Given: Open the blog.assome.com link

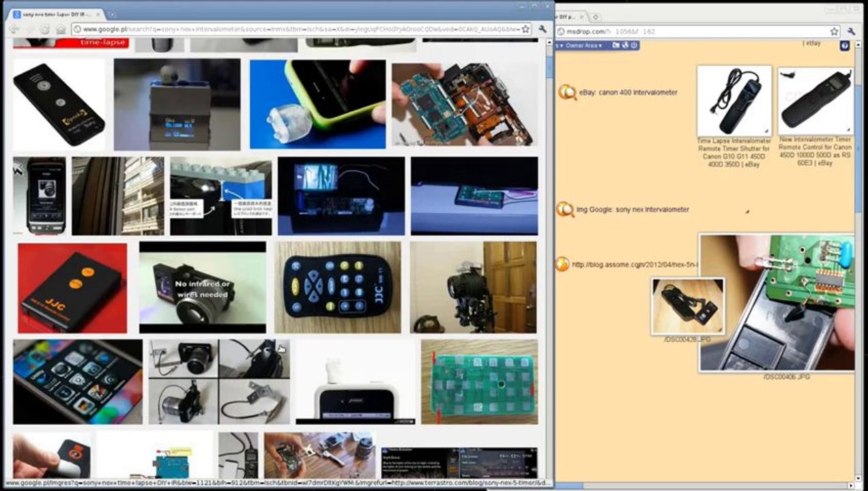Looking at the screenshot, I should pyautogui.click(x=635, y=265).
